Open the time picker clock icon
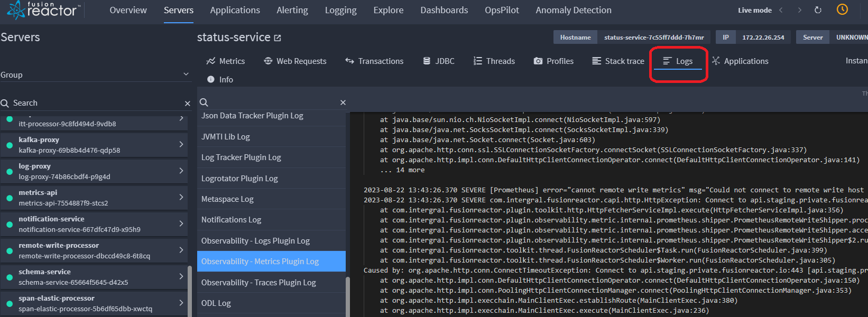 click(x=842, y=10)
